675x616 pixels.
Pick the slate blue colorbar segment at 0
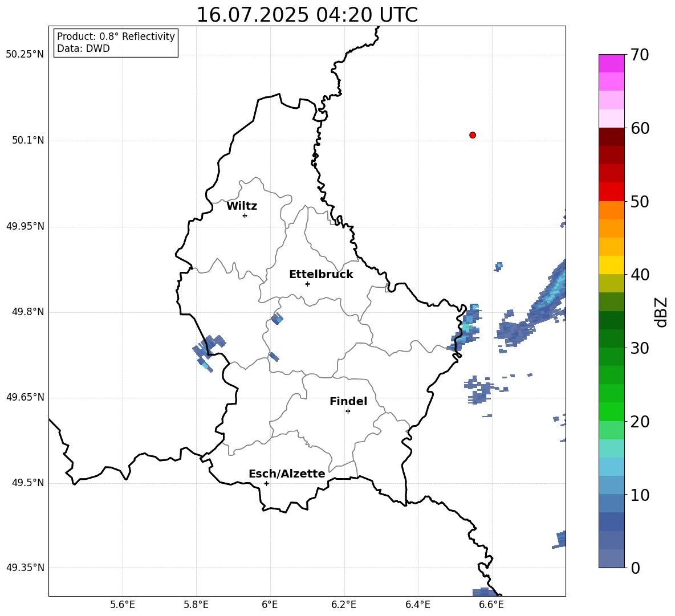coord(611,559)
